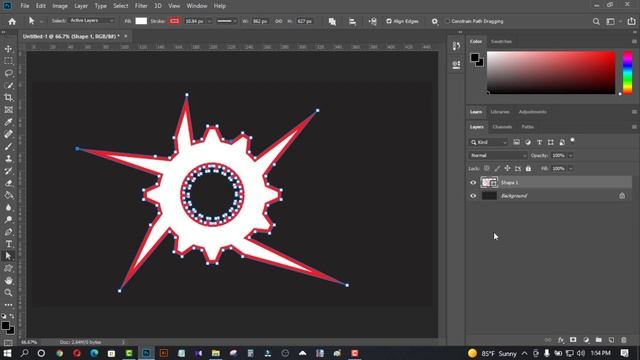Open path arrangement options
640x360 pixels.
pos(372,21)
